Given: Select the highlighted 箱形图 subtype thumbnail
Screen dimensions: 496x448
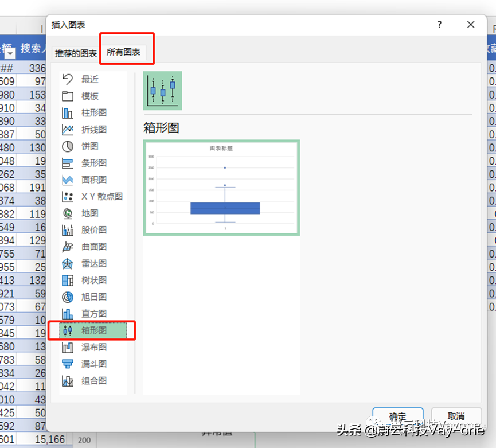Looking at the screenshot, I should [x=162, y=90].
